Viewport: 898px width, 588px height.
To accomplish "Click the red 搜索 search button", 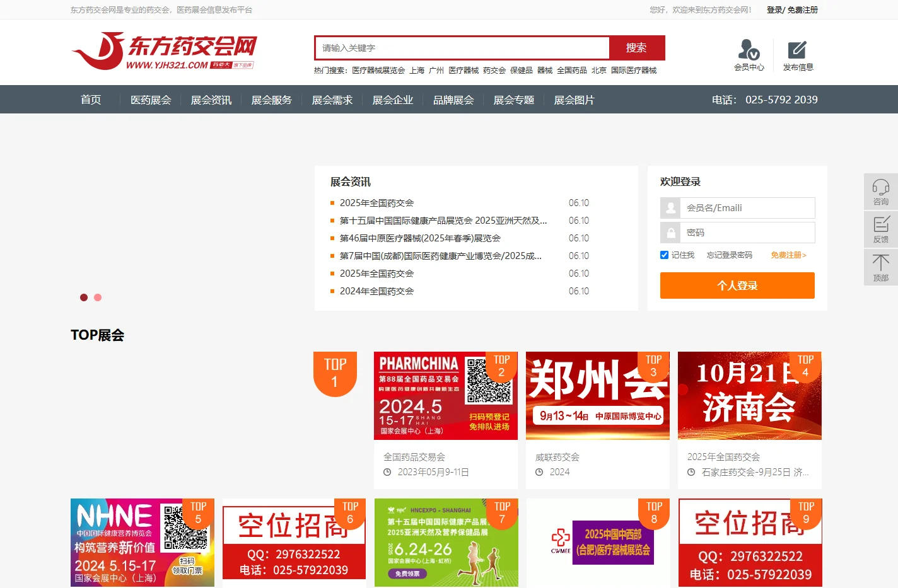I will [637, 48].
